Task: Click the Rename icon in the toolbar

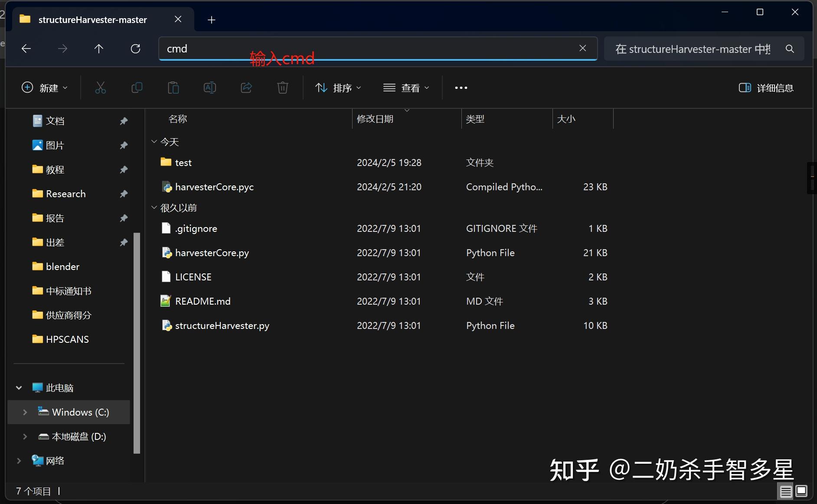Action: coord(209,88)
